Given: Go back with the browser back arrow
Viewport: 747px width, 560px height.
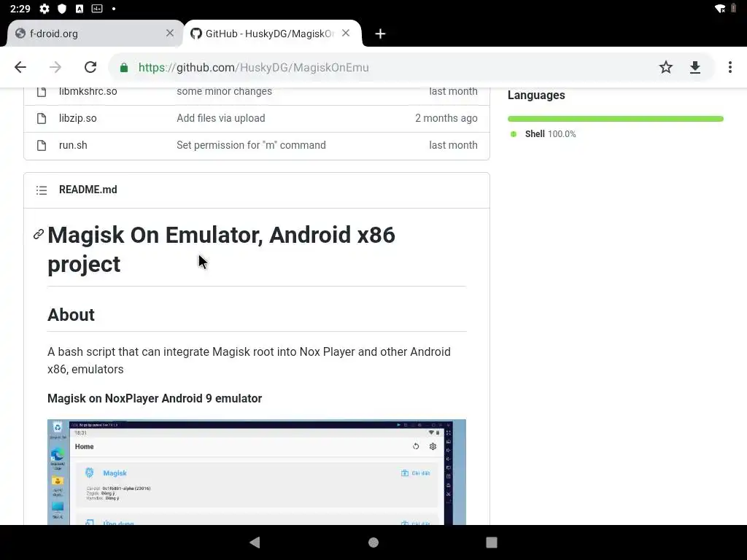Looking at the screenshot, I should click(20, 67).
